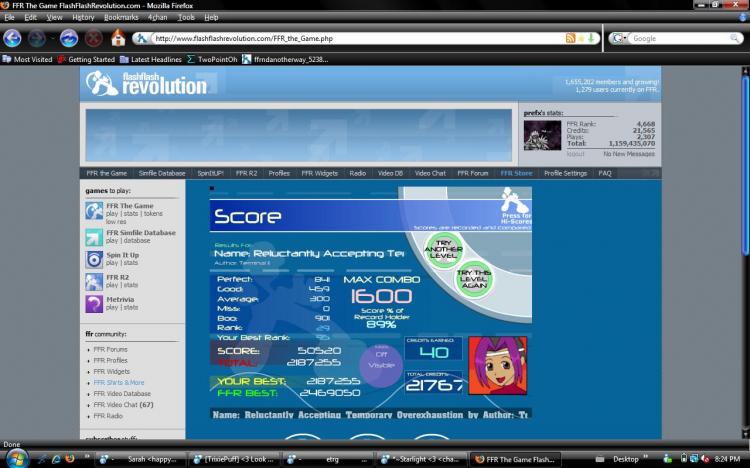The image size is (750, 468).
Task: Click the browser Back arrow button
Action: [12, 38]
